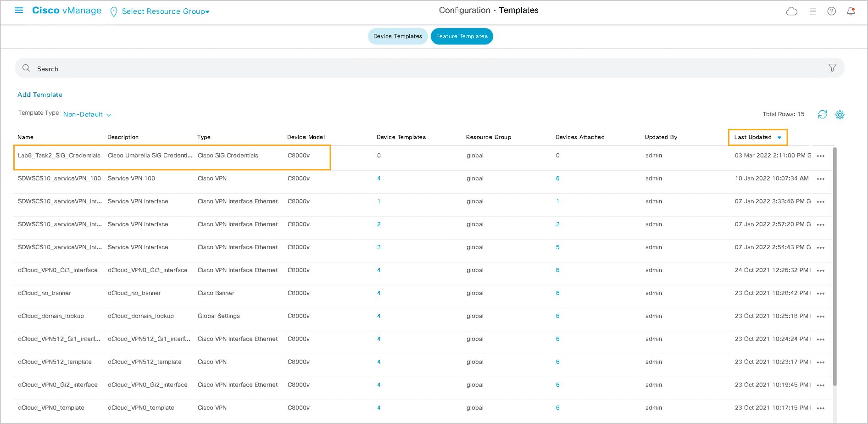
Task: Sort by Devices Attached column header
Action: coord(580,137)
